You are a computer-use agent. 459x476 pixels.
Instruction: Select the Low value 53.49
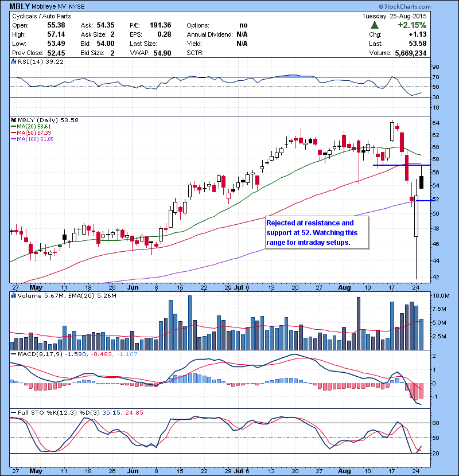tap(56, 44)
